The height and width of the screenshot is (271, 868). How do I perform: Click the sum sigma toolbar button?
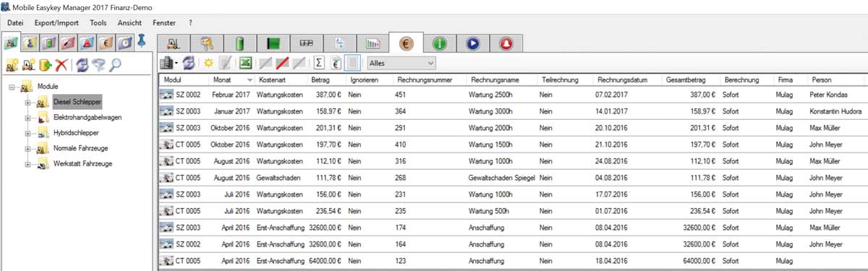coord(319,64)
